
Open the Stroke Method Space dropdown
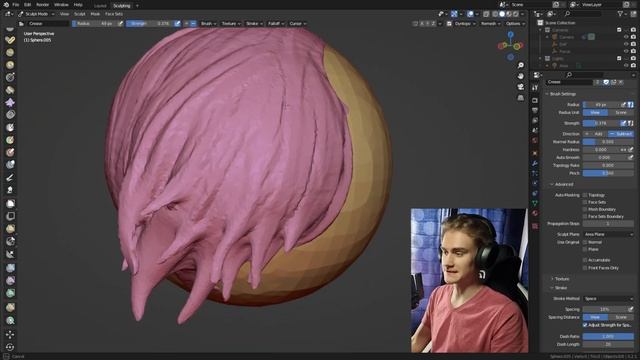608,299
